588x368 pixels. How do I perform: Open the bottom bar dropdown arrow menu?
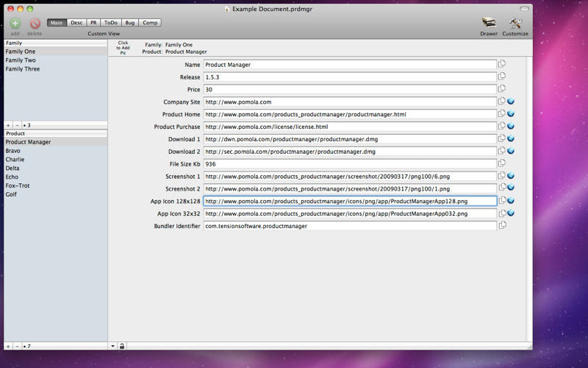pos(113,346)
